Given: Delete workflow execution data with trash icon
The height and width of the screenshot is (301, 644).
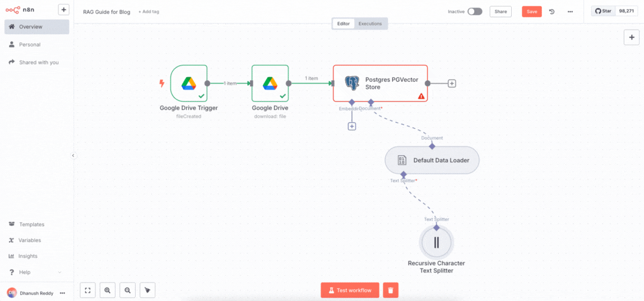Looking at the screenshot, I should coord(391,290).
